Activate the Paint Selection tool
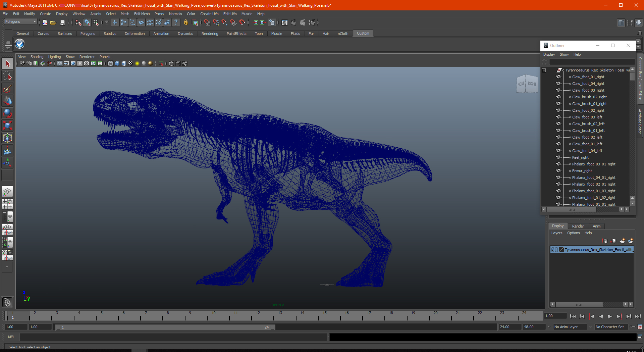Screen dimensions: 644x352 7,89
